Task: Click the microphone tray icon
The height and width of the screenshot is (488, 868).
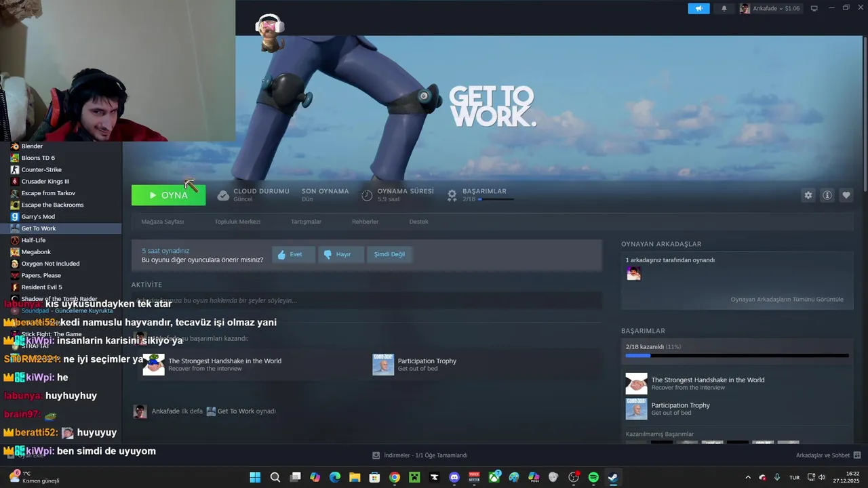Action: pyautogui.click(x=777, y=477)
